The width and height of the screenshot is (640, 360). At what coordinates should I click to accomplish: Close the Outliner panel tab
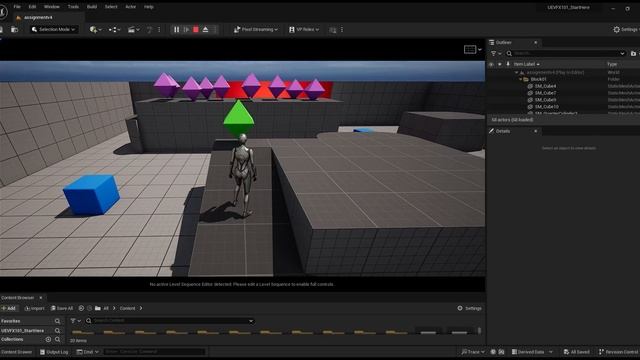point(536,42)
